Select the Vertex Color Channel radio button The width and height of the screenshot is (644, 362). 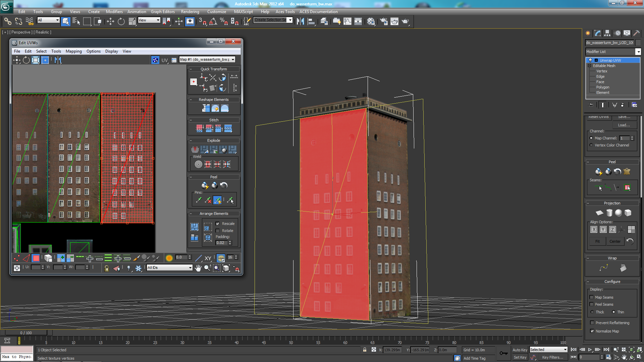(x=591, y=145)
